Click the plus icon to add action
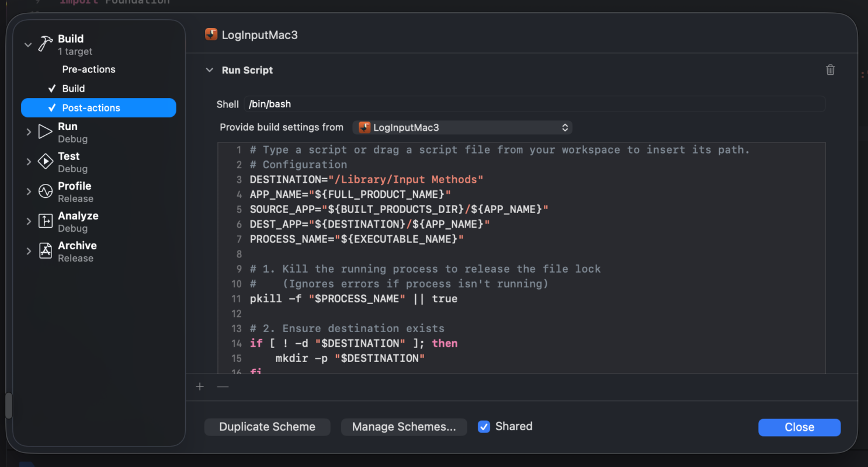 pyautogui.click(x=200, y=386)
